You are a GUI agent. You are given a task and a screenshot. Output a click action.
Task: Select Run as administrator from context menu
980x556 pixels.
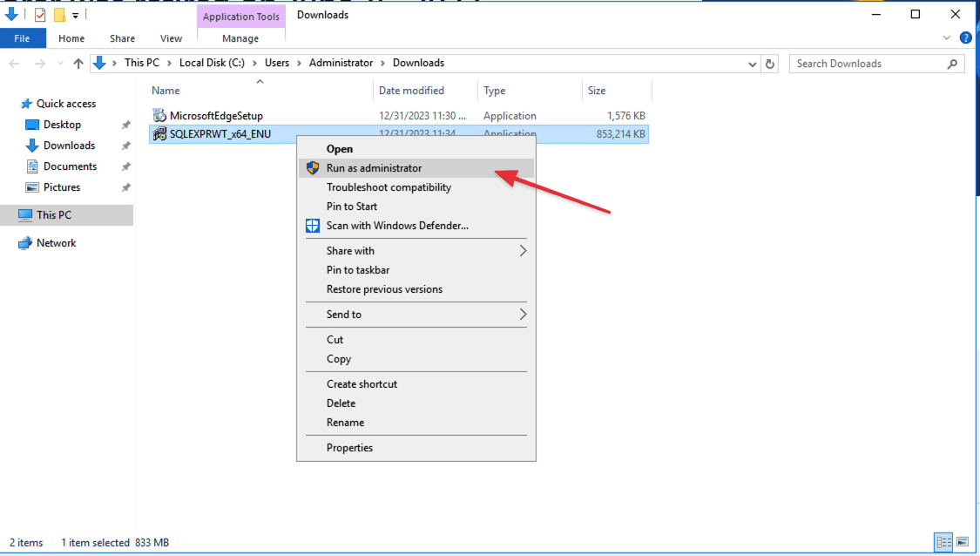(x=374, y=168)
